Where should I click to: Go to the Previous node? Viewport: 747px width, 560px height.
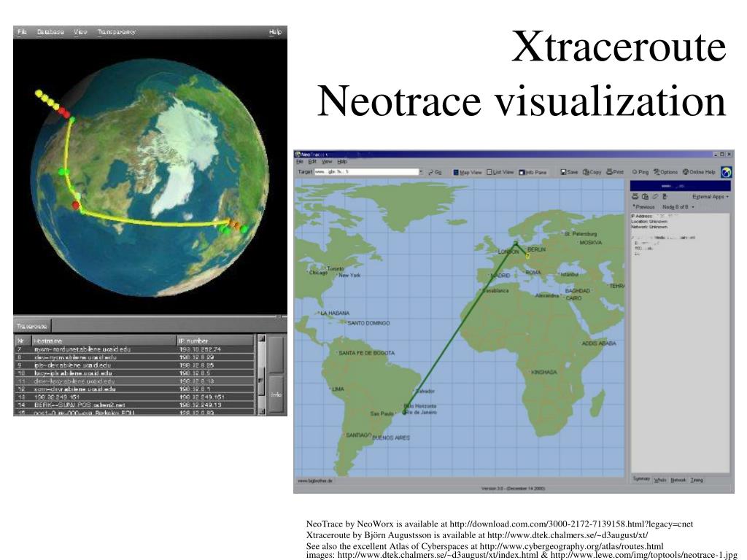pyautogui.click(x=643, y=207)
